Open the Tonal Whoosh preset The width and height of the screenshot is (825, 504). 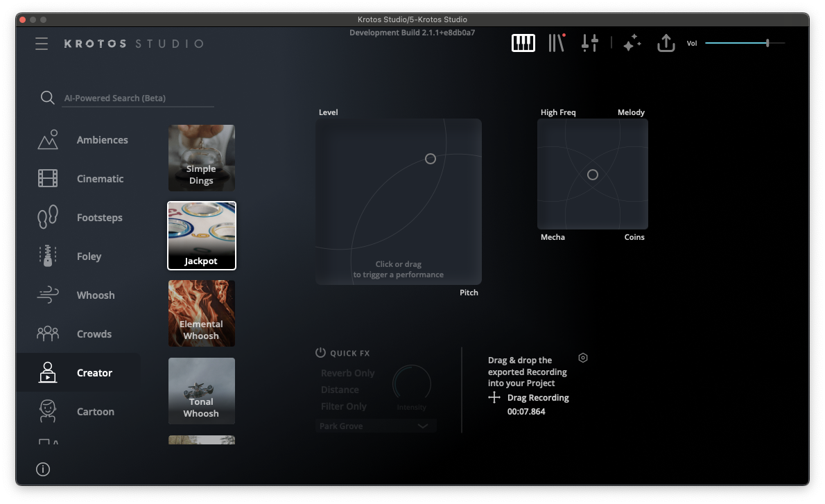[202, 391]
